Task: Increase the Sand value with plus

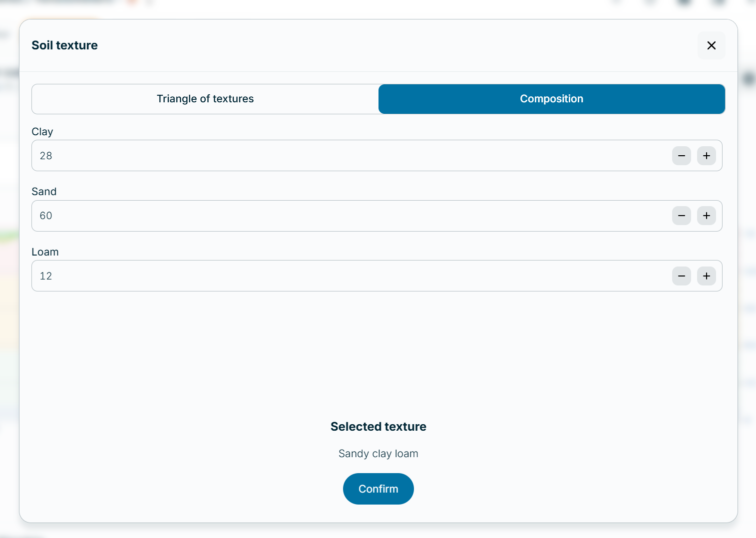Action: 707,216
